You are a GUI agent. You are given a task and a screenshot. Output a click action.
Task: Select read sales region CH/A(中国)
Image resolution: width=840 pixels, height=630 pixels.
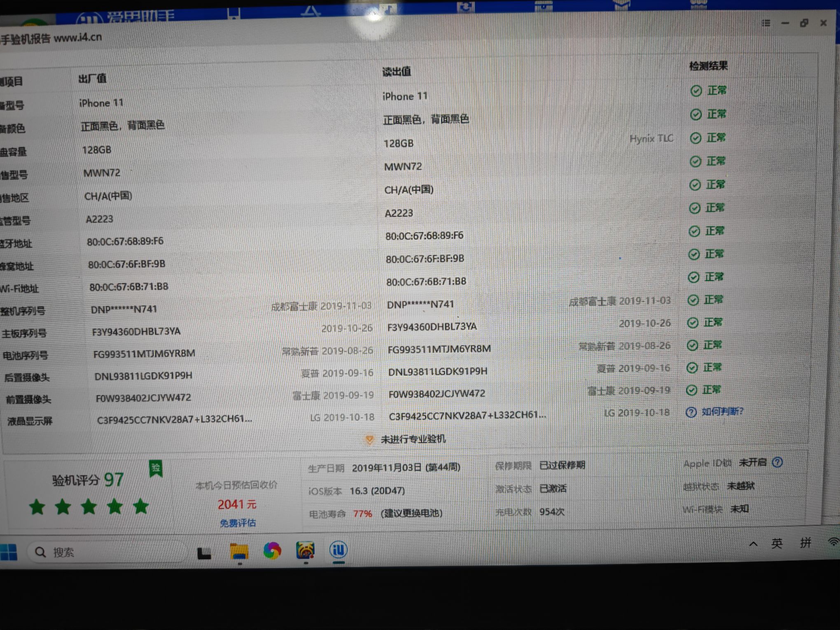(x=409, y=190)
